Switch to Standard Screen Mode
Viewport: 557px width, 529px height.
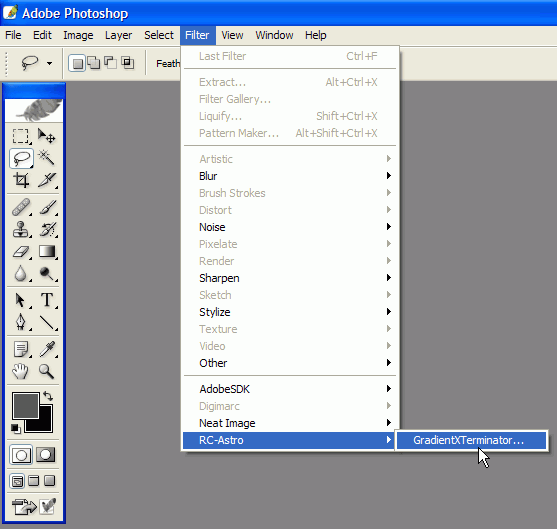(x=17, y=481)
